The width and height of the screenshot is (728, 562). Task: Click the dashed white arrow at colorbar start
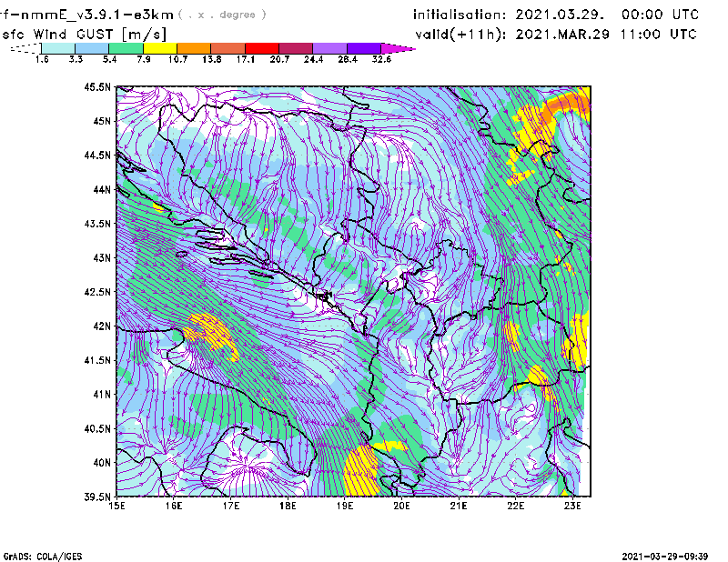(25, 48)
